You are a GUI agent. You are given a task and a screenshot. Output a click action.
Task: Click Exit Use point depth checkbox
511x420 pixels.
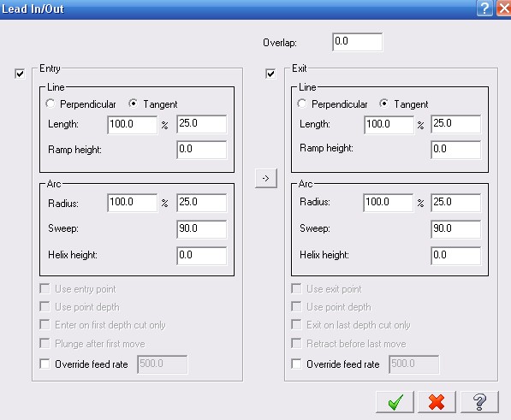(296, 306)
